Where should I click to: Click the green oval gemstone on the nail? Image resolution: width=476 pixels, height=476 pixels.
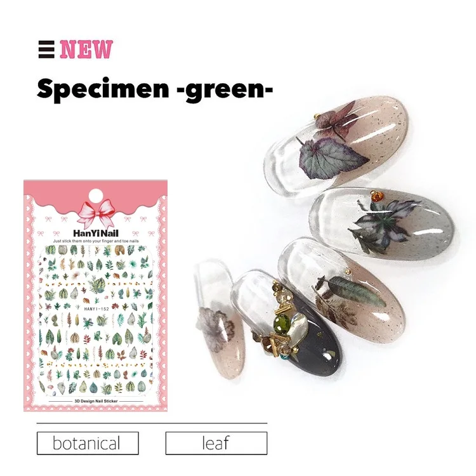pyautogui.click(x=282, y=323)
